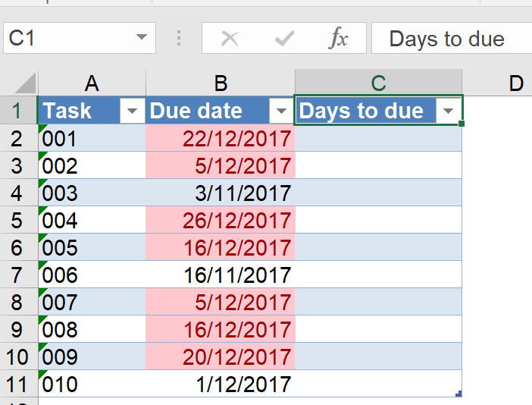532x405 pixels.
Task: Select column B header
Action: tap(221, 83)
